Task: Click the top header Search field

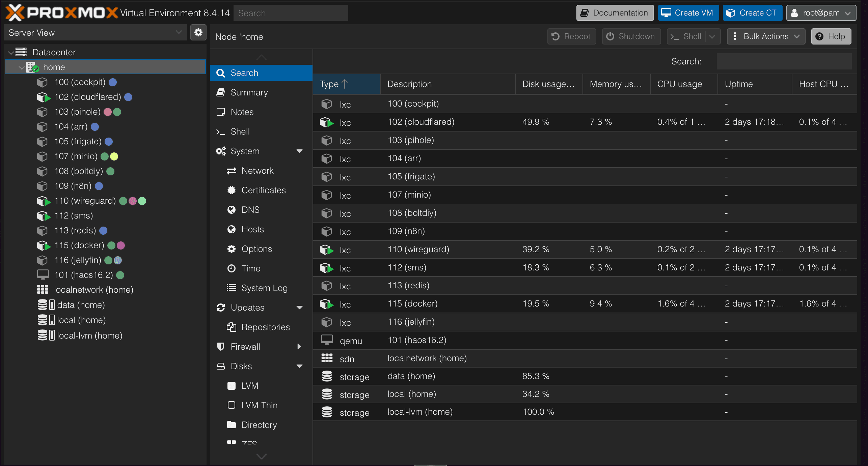Action: pos(291,13)
